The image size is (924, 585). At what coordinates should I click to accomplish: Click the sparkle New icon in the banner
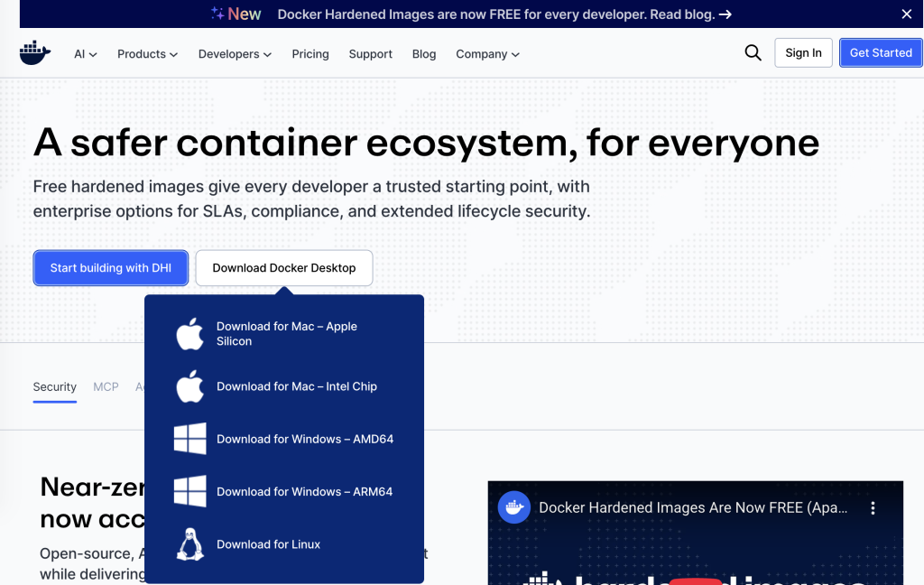coord(216,14)
